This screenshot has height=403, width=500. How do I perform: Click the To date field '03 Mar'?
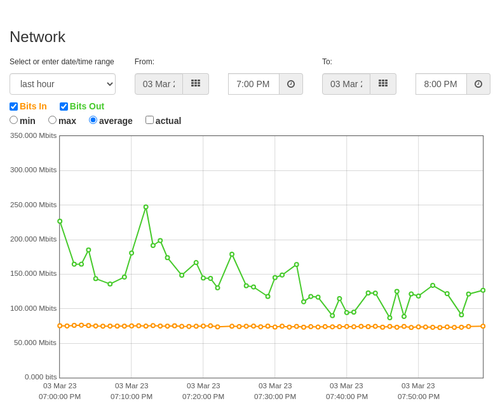(346, 84)
